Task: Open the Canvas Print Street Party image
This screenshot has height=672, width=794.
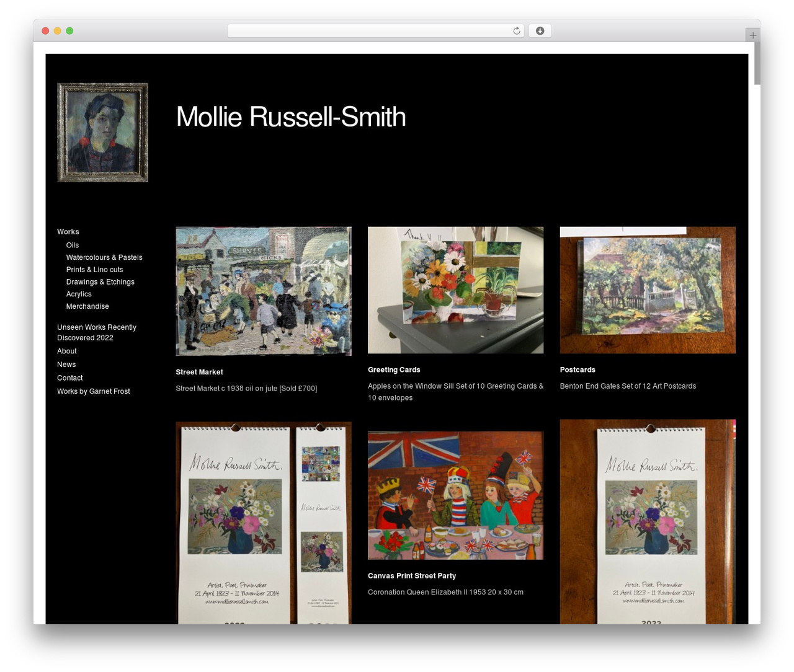Action: click(x=455, y=495)
